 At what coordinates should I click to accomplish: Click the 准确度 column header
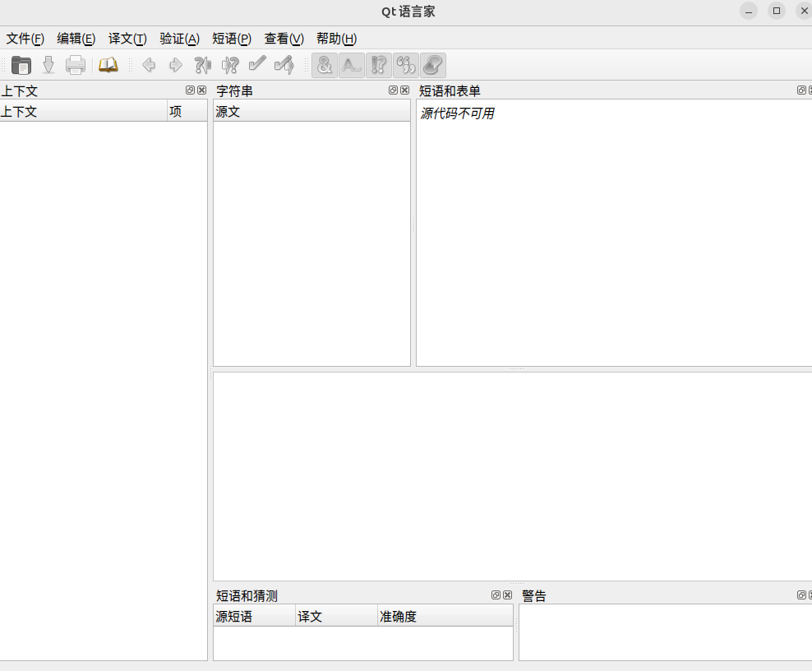coord(445,616)
